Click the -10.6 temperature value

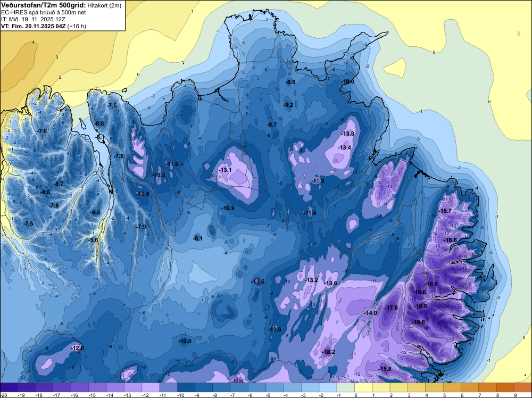(143, 194)
